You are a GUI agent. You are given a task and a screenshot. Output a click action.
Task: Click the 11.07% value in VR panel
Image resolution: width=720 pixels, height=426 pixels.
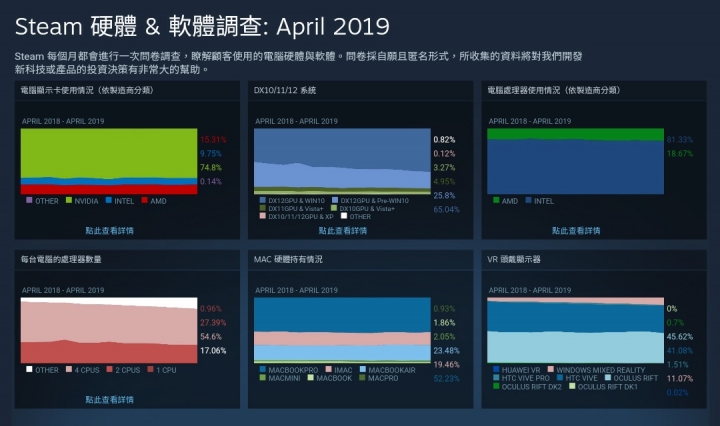tap(680, 378)
